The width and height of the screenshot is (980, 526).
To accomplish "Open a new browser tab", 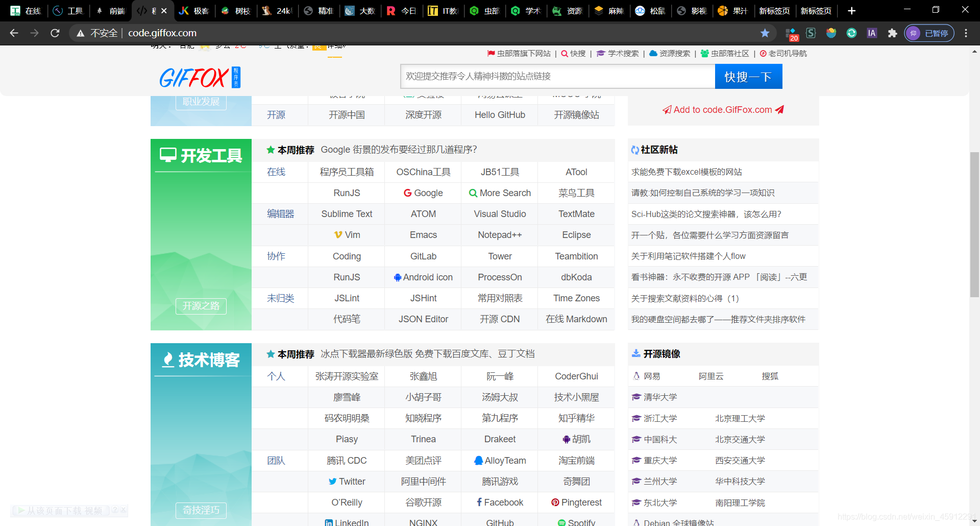I will pos(851,11).
